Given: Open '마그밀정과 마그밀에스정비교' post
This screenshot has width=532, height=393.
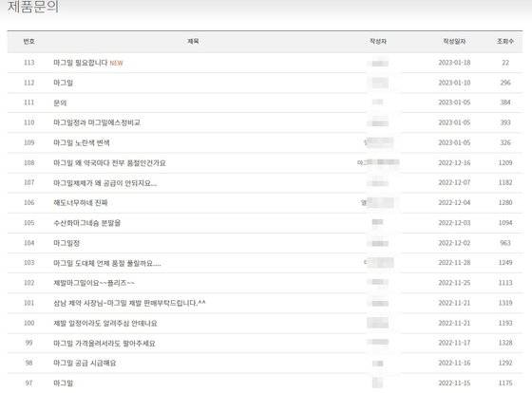Looking at the screenshot, I should [97, 122].
